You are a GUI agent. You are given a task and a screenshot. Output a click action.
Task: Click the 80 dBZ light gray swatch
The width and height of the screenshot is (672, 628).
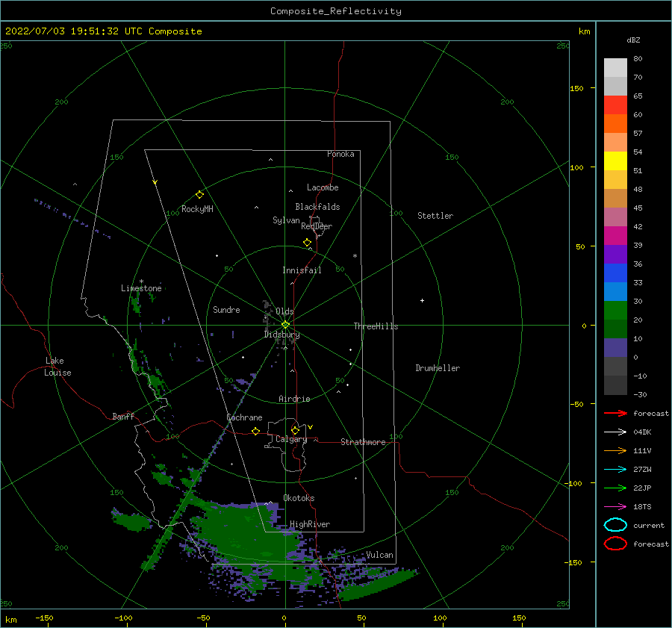tap(615, 68)
